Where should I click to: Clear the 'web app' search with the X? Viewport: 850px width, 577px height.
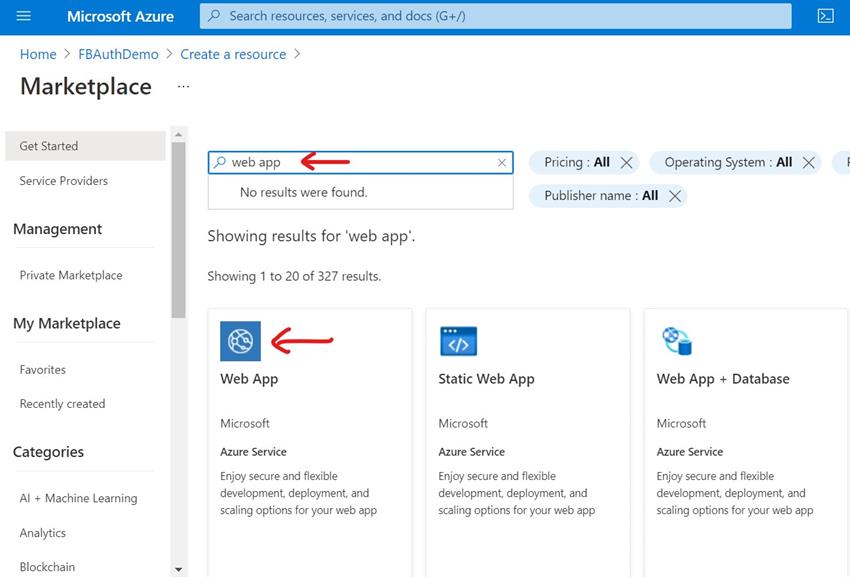[x=501, y=162]
